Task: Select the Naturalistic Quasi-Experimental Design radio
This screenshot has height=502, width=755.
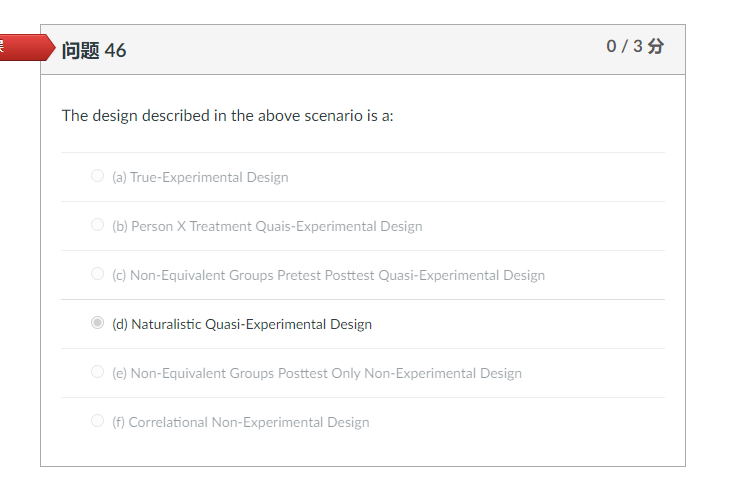Action: point(97,322)
